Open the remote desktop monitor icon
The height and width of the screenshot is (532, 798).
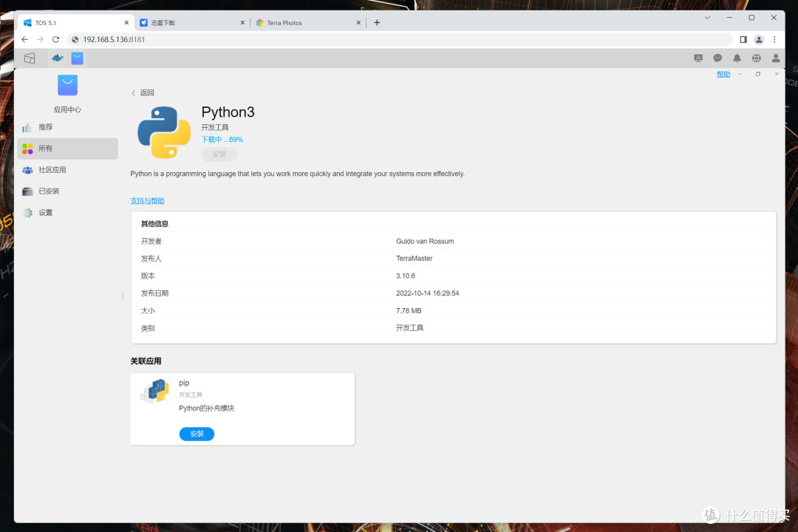(698, 58)
